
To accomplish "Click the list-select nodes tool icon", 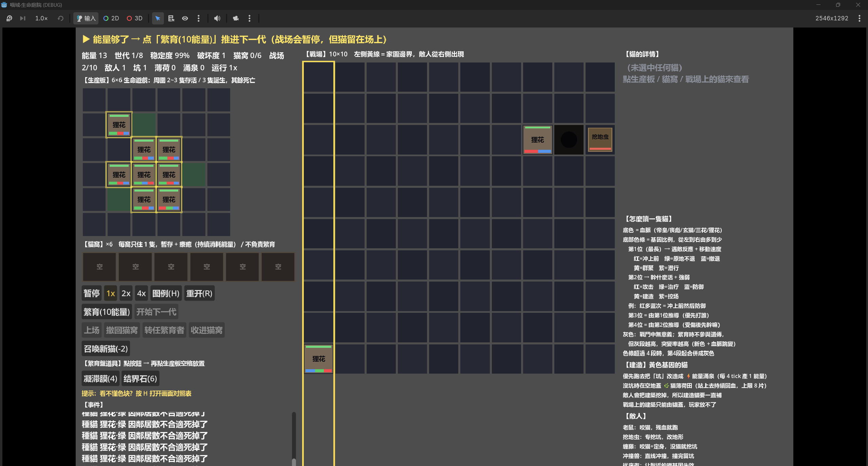I will coord(171,18).
